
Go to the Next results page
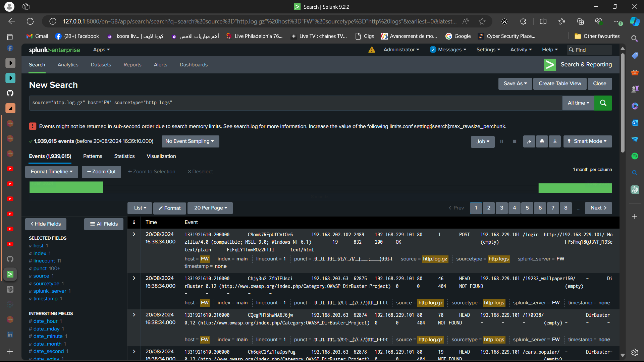click(598, 208)
